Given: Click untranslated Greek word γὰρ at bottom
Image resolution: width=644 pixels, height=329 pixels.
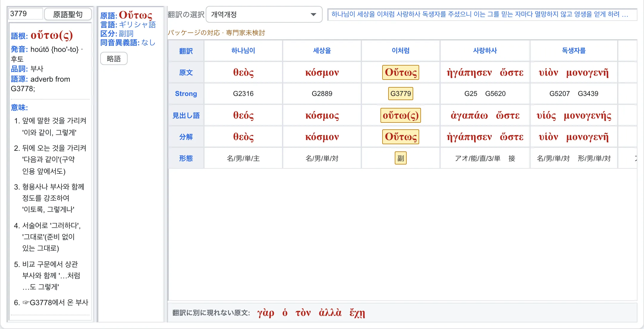Looking at the screenshot, I should pos(266,313).
